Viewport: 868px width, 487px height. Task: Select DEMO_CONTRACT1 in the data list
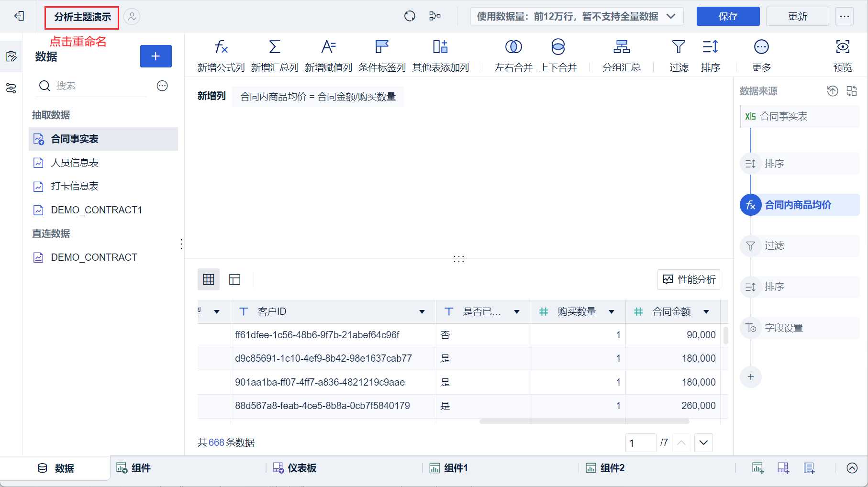[103, 210]
